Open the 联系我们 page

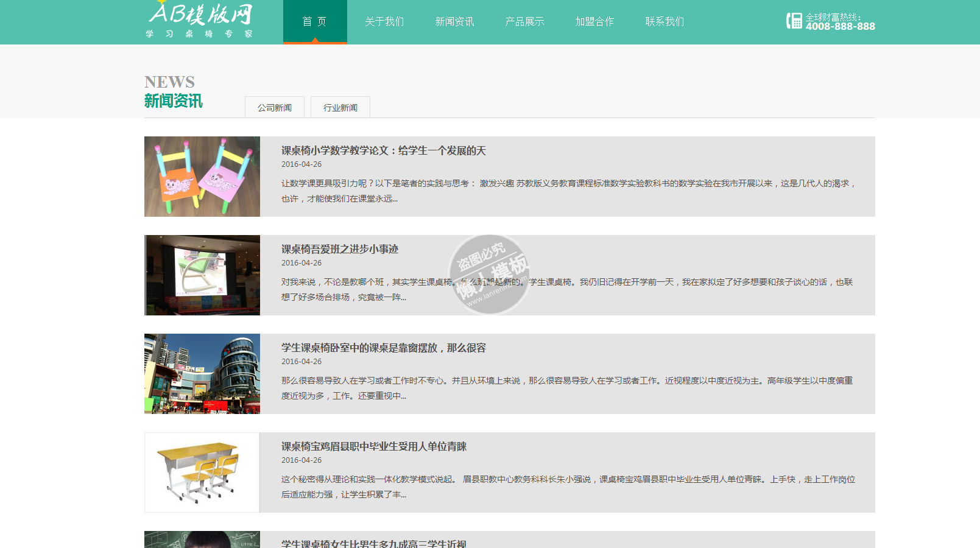coord(664,22)
